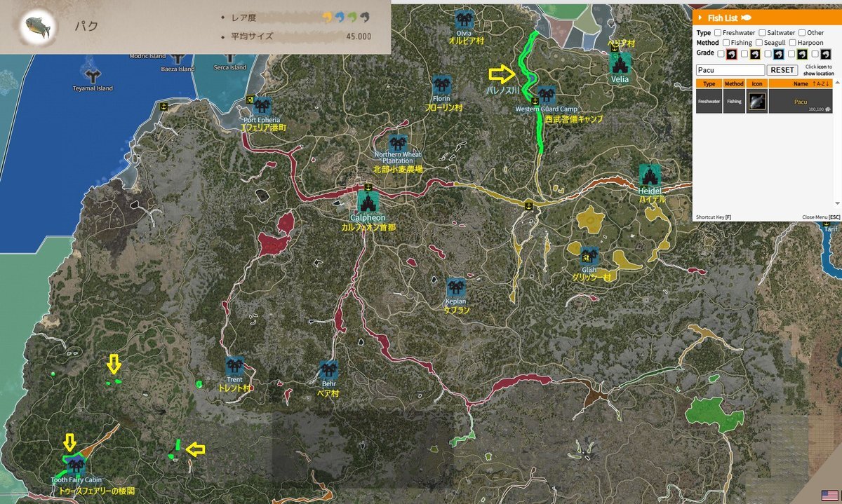Image resolution: width=842 pixels, height=504 pixels.
Task: Click the Shortcut Key [F] text
Action: tap(714, 217)
